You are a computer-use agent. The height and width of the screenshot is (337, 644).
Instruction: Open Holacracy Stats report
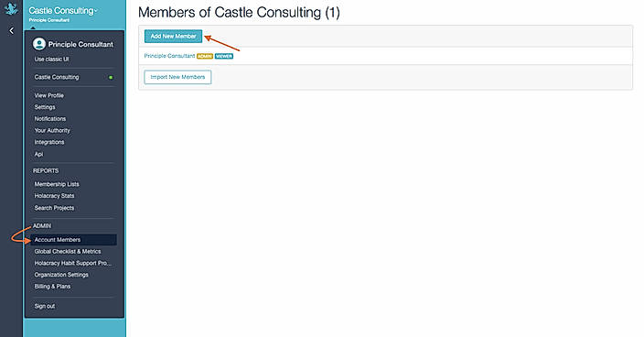[x=54, y=196]
